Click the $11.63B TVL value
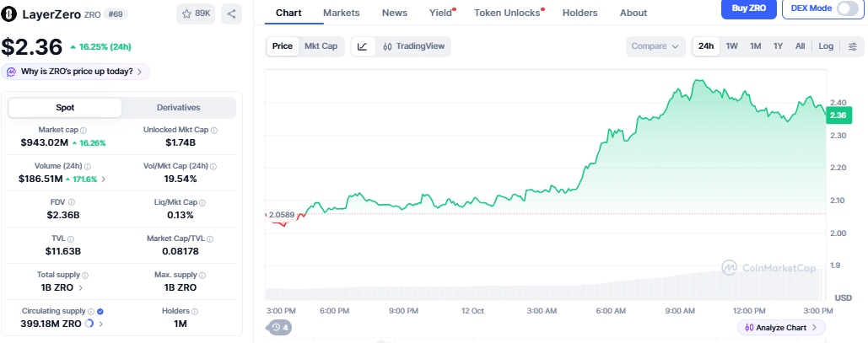 click(63, 251)
